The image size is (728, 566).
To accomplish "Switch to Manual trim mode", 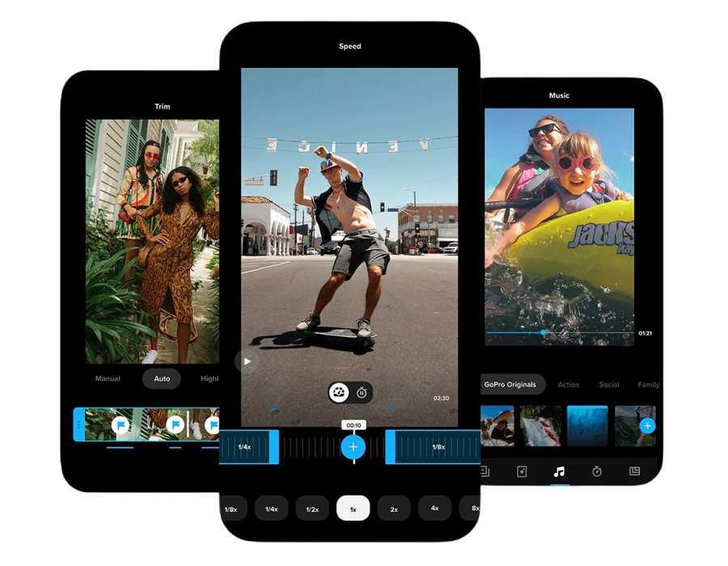I will click(x=108, y=378).
